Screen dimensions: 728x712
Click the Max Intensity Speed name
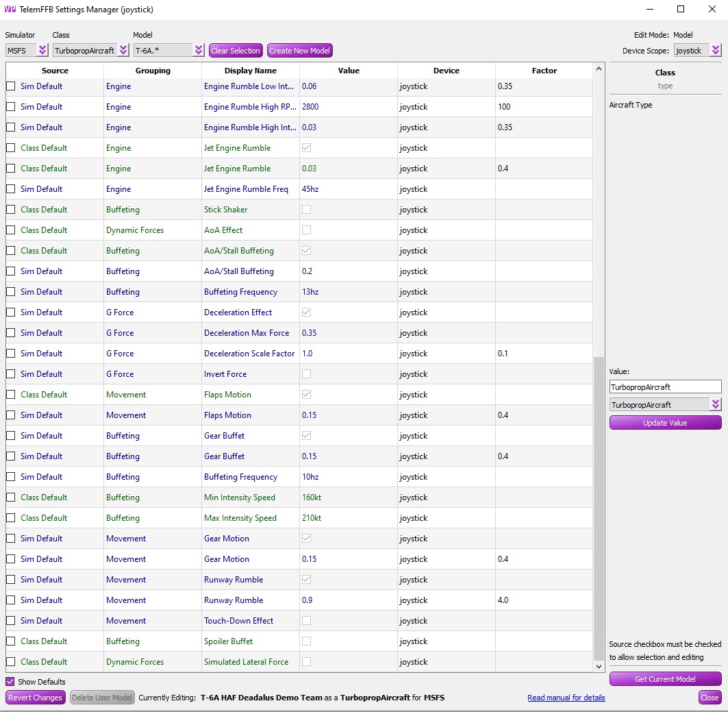(x=240, y=518)
